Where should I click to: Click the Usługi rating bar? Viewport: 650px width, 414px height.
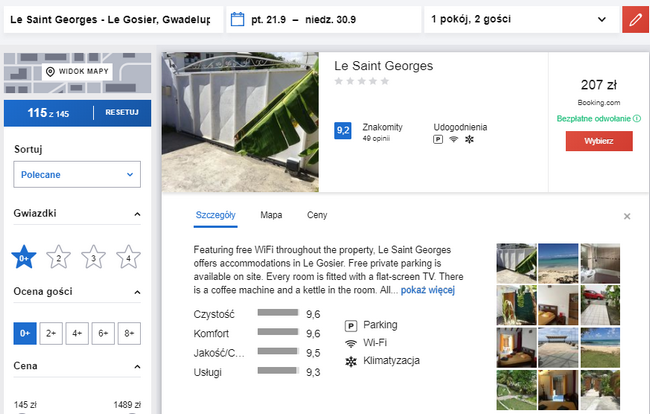(x=278, y=370)
